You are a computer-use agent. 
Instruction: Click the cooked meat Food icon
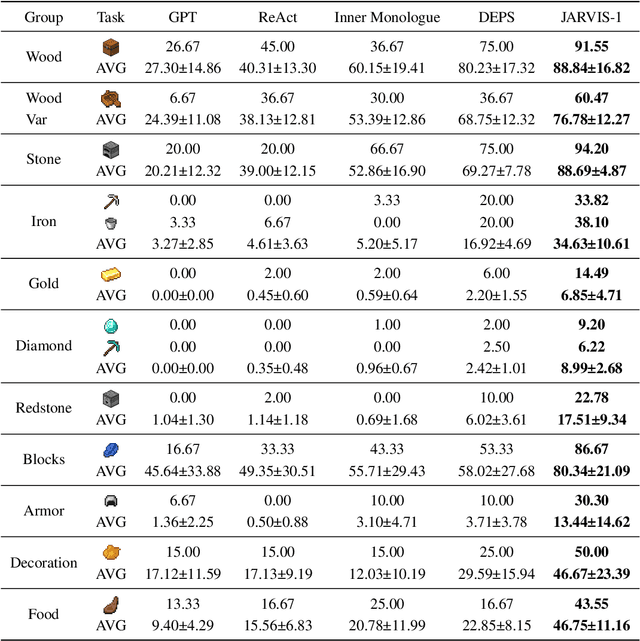(x=111, y=604)
